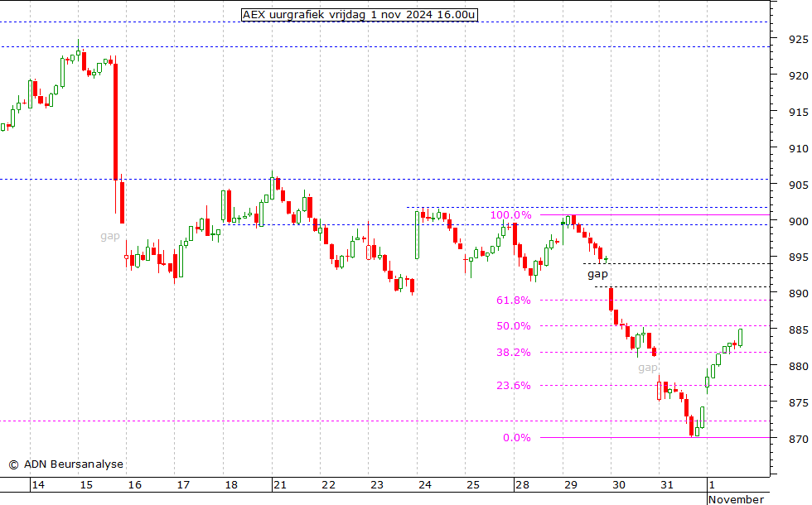Click the 905 price axis label
812x505 pixels.
[x=798, y=185]
